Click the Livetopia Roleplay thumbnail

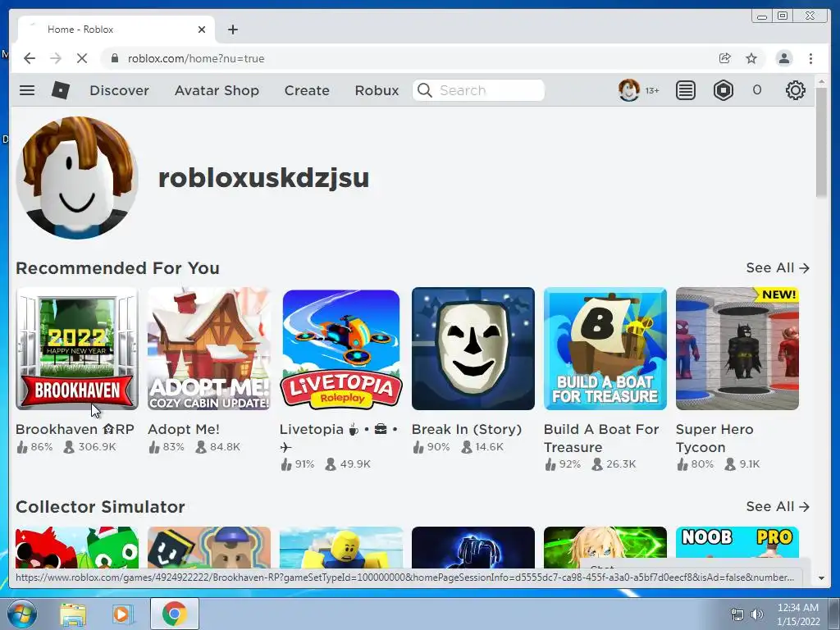[x=340, y=349]
